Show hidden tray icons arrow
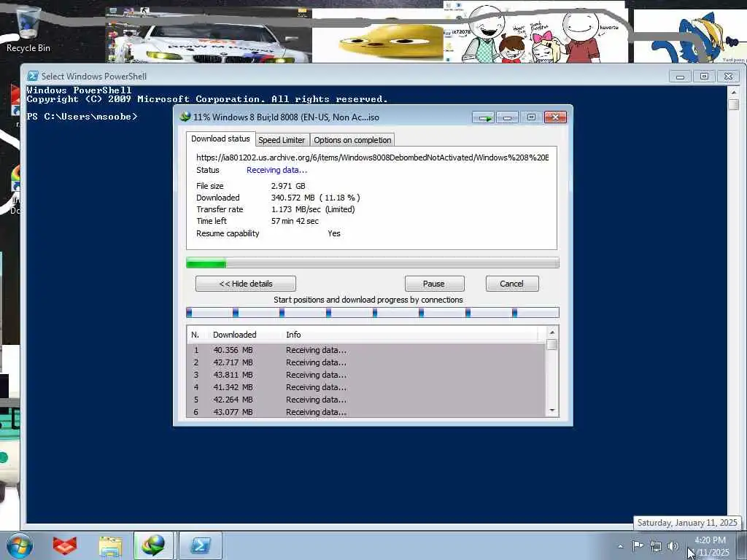This screenshot has height=560, width=747. pos(620,546)
